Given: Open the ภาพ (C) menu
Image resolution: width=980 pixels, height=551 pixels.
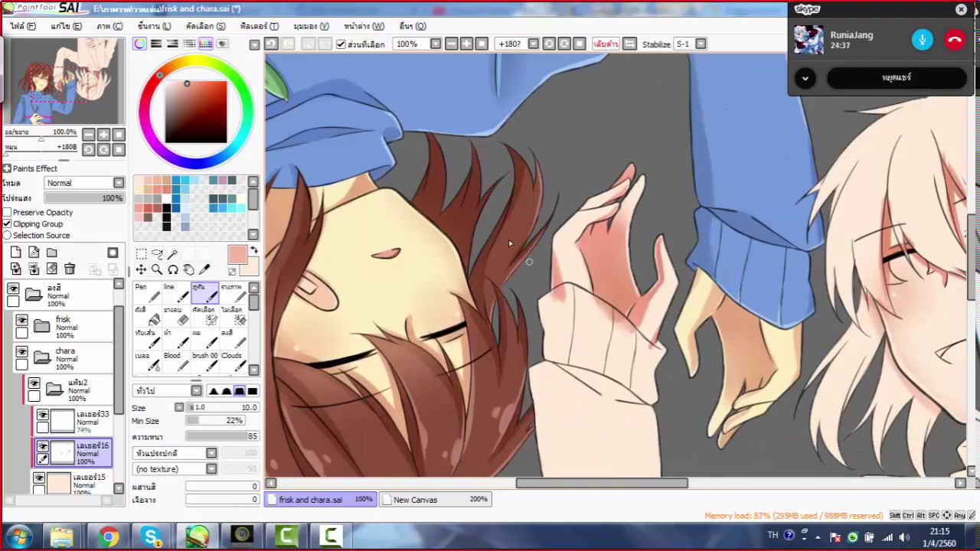Looking at the screenshot, I should pos(109,26).
